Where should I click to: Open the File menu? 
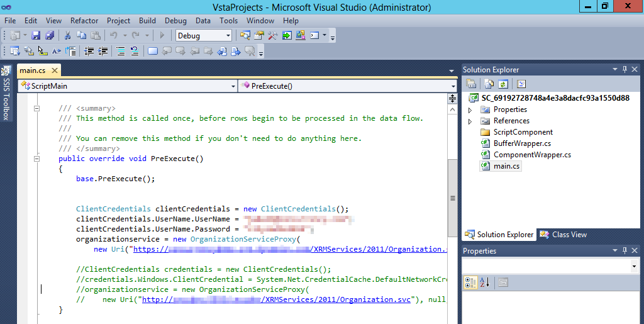[10, 21]
